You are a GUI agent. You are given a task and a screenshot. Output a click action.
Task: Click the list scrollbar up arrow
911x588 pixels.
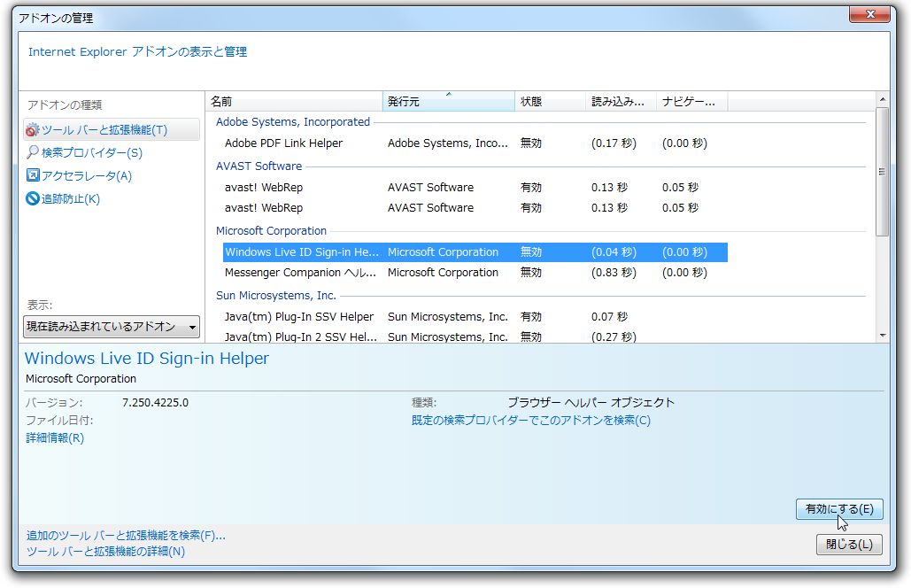coord(883,99)
